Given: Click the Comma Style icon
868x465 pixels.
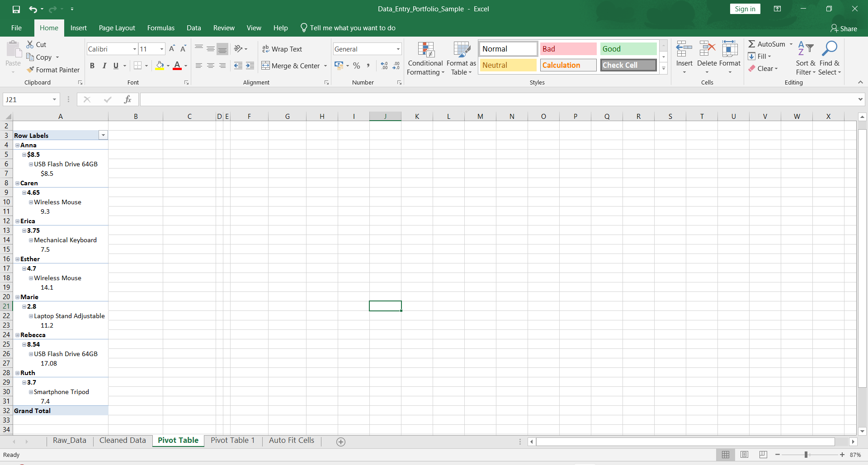Looking at the screenshot, I should point(368,66).
